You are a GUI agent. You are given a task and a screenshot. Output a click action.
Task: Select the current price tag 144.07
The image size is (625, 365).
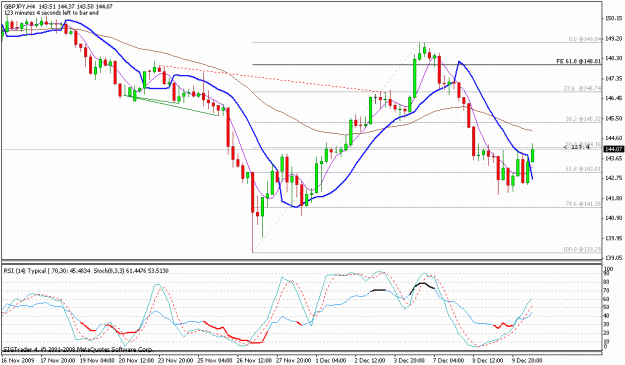tap(613, 149)
